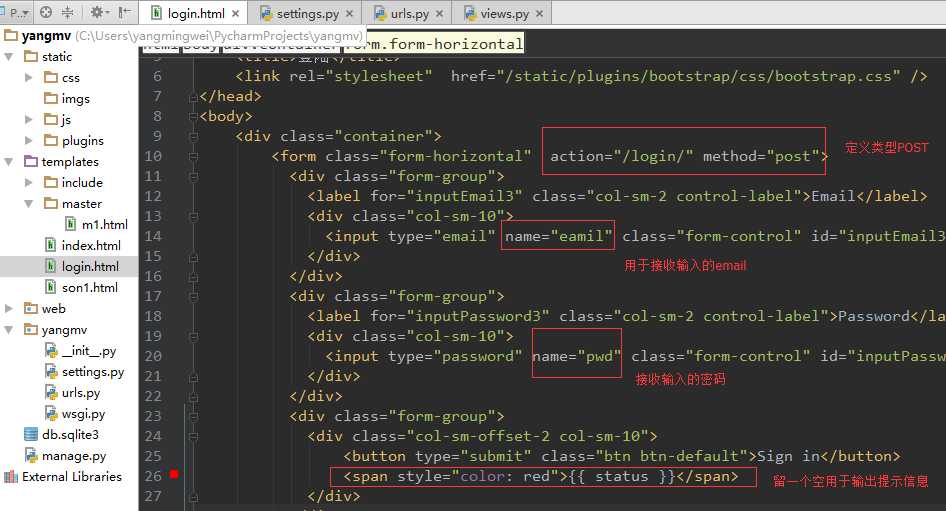Expand the web package arrow
Image resolution: width=946 pixels, height=511 pixels.
(9, 308)
